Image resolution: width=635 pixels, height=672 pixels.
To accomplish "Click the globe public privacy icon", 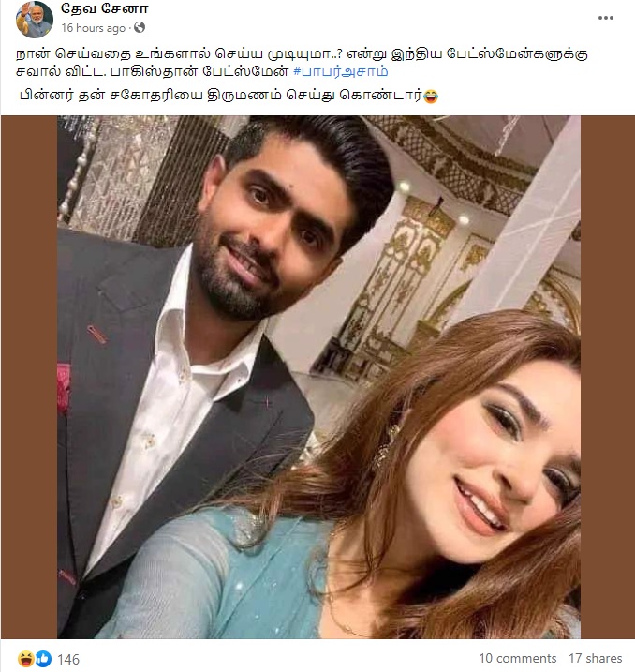I will [x=140, y=28].
